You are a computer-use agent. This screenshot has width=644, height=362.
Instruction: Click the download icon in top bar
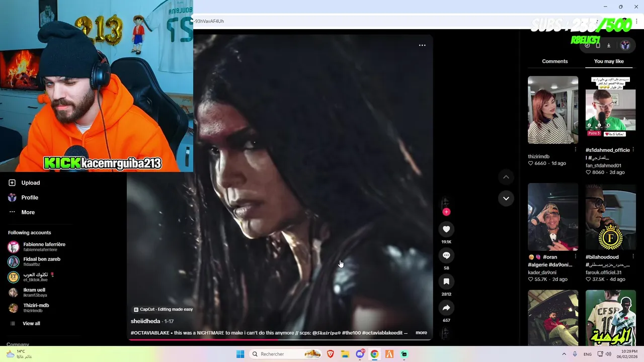(608, 45)
